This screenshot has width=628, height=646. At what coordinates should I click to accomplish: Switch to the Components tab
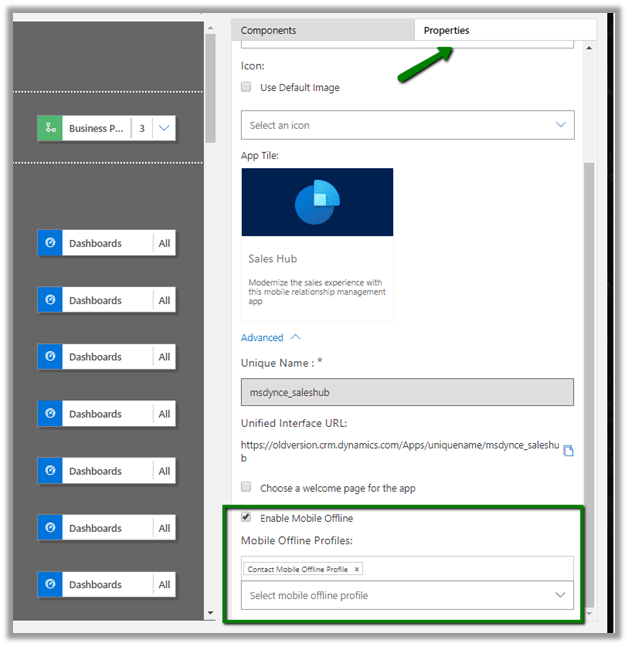click(x=269, y=31)
